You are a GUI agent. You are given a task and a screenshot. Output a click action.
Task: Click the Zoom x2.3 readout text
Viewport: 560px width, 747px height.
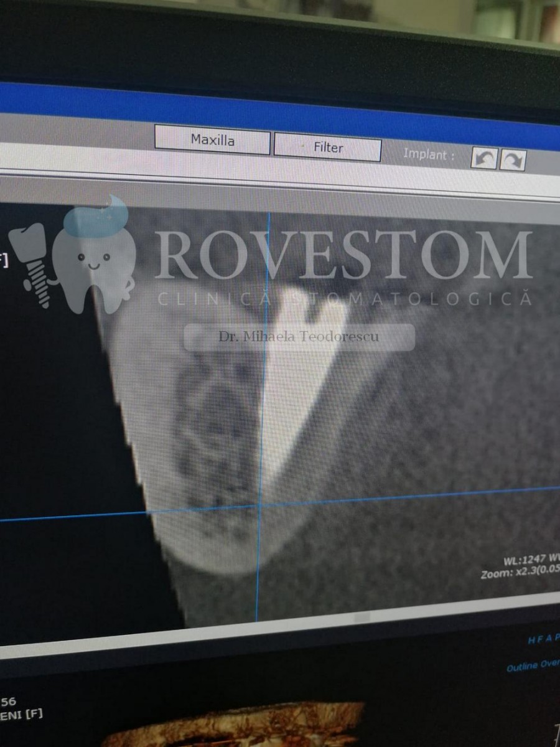[520, 573]
